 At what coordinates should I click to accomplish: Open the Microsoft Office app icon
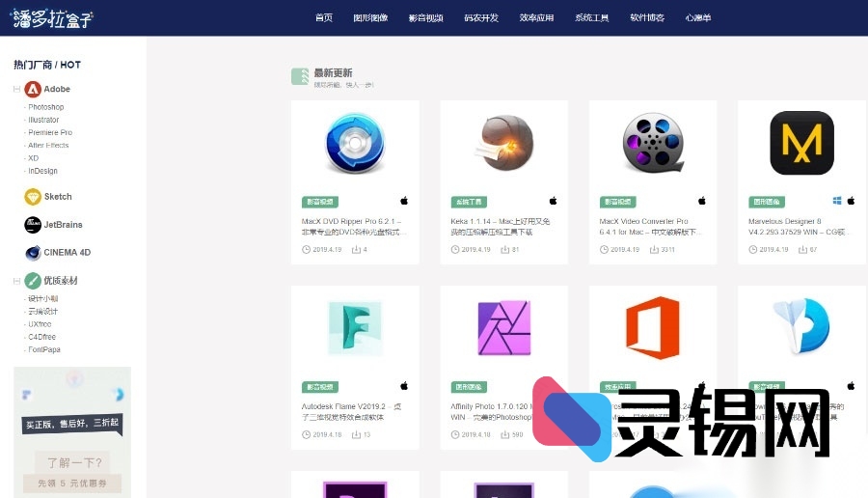coord(653,327)
